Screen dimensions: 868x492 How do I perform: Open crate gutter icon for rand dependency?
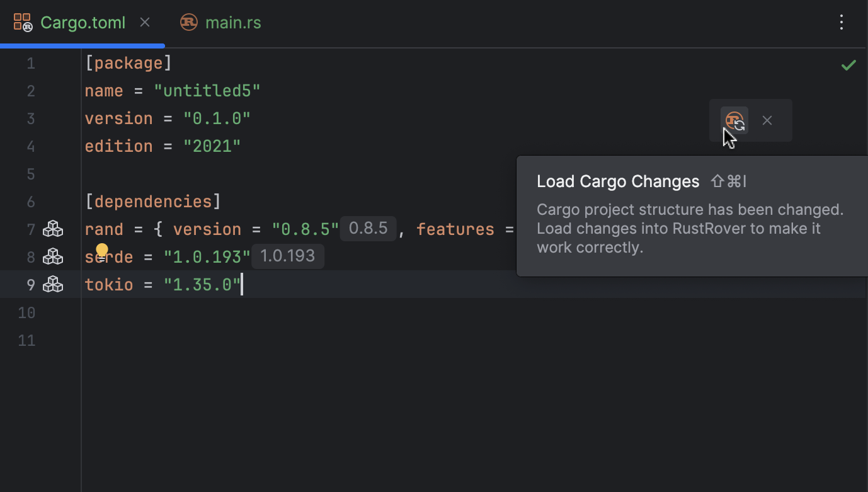tap(53, 229)
